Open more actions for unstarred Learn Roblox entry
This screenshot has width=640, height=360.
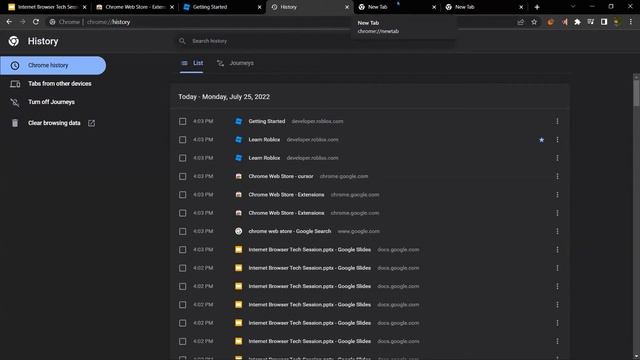557,158
